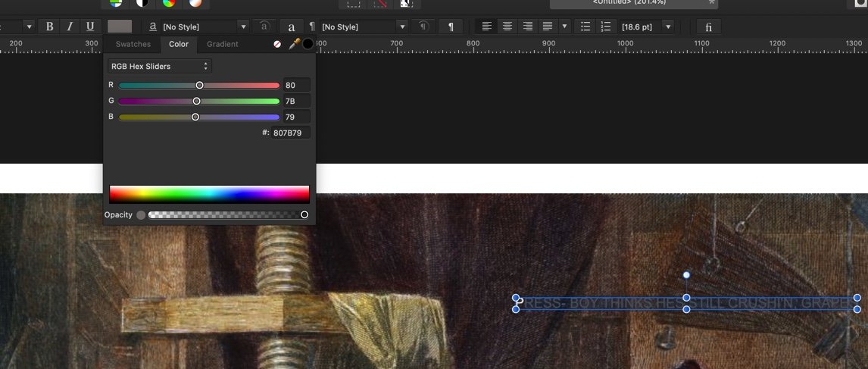The height and width of the screenshot is (369, 868).
Task: Click the R value field 80
Action: coord(296,86)
